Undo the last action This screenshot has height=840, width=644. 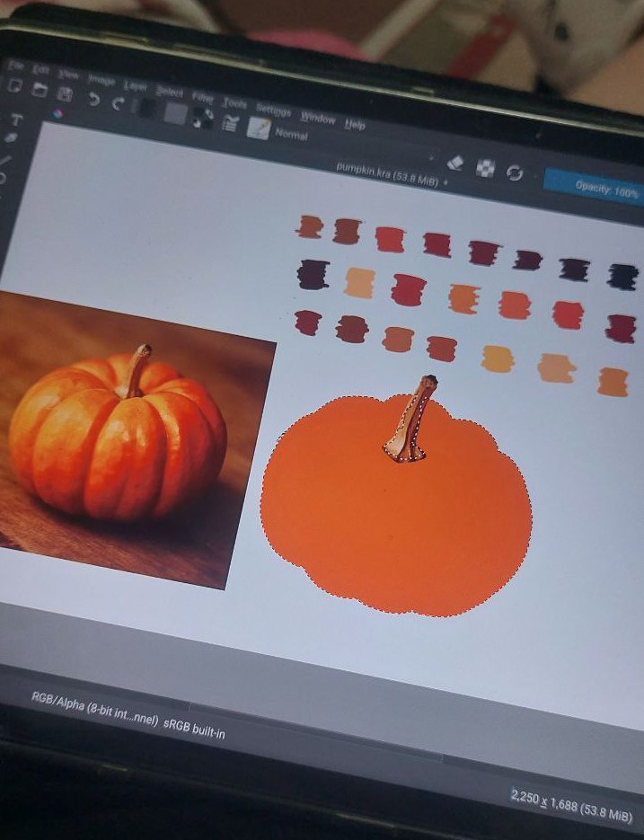93,99
